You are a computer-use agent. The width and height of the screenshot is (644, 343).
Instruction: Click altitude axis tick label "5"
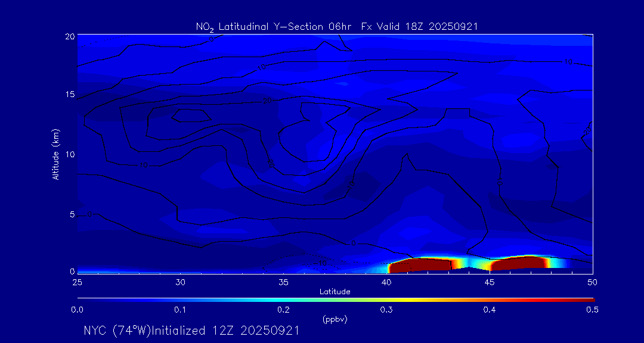tap(72, 214)
